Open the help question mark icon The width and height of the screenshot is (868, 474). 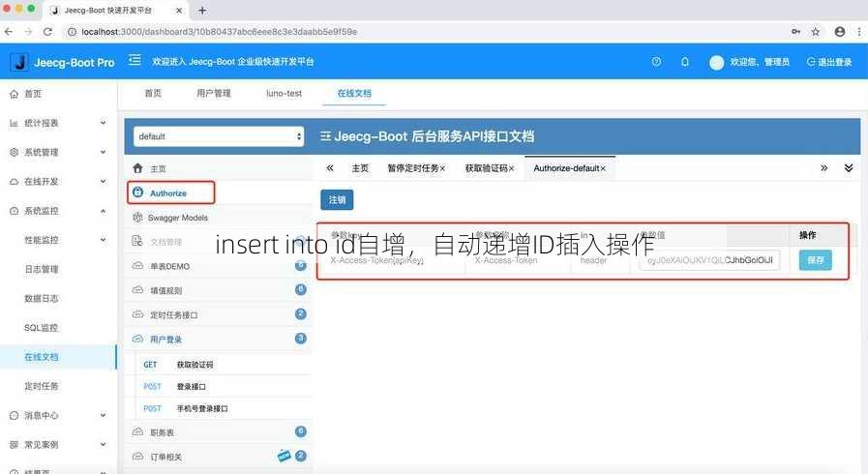[656, 61]
